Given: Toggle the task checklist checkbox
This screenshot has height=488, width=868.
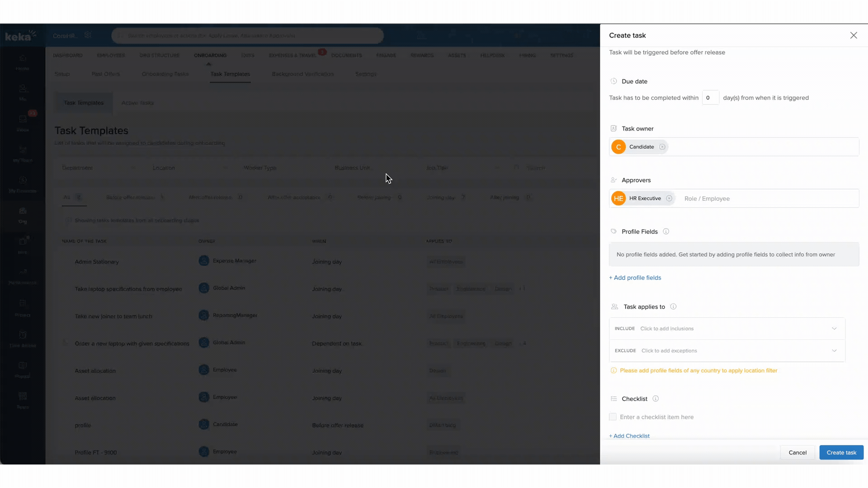Looking at the screenshot, I should [613, 417].
